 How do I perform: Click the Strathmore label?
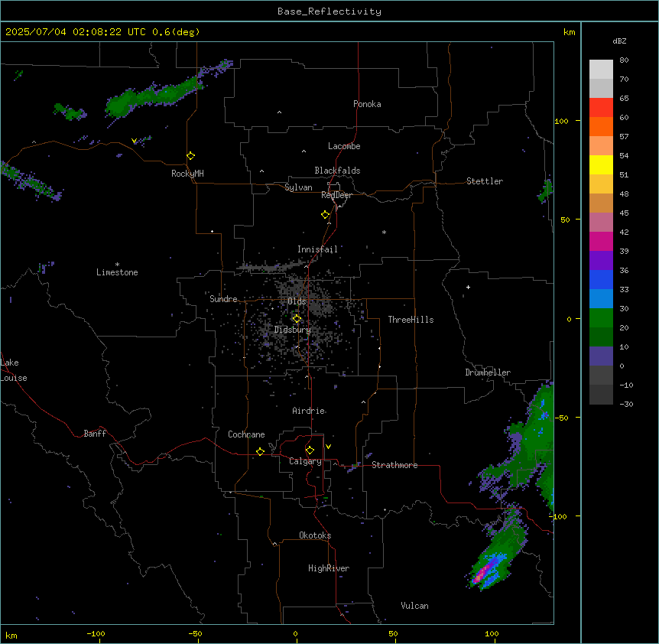pyautogui.click(x=394, y=465)
